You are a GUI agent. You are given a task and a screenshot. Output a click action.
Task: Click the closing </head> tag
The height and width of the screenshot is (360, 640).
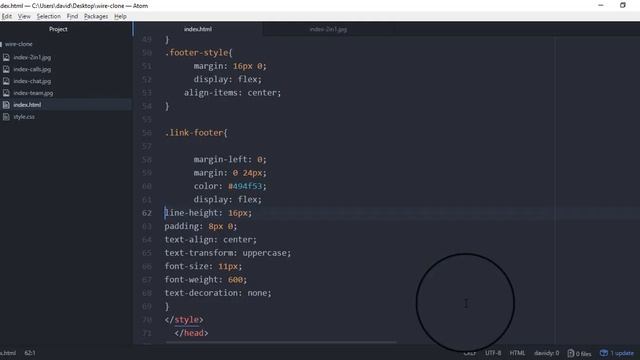tap(191, 333)
